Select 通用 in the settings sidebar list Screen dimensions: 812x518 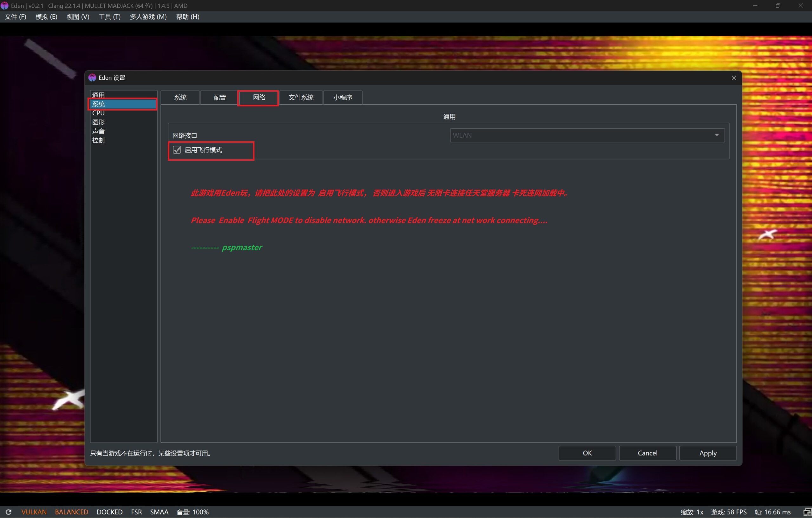tap(123, 95)
